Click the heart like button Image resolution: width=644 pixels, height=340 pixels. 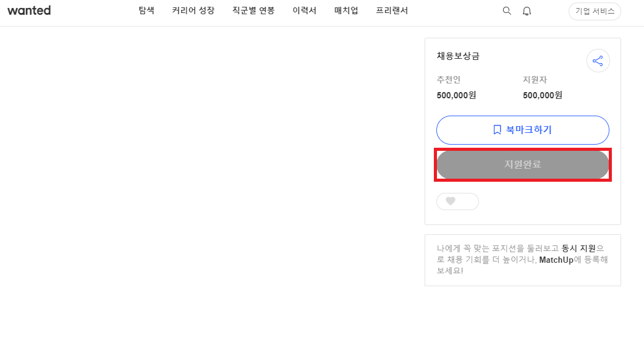(x=457, y=201)
